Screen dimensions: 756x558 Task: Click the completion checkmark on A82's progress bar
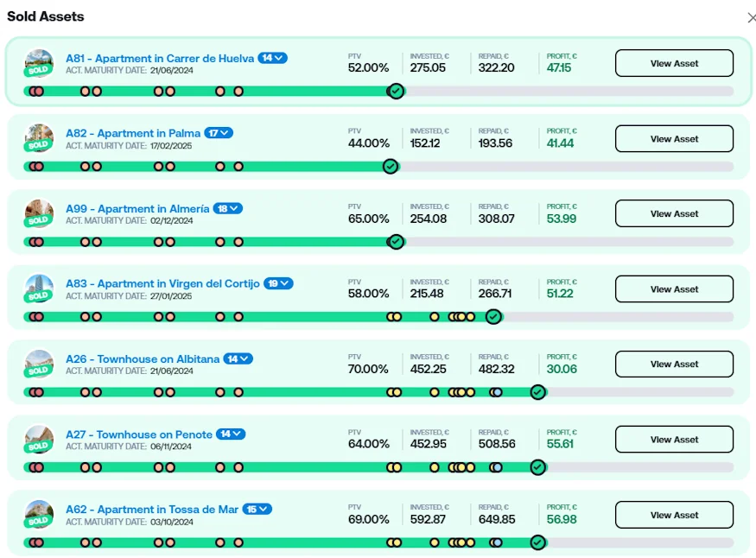tap(391, 166)
